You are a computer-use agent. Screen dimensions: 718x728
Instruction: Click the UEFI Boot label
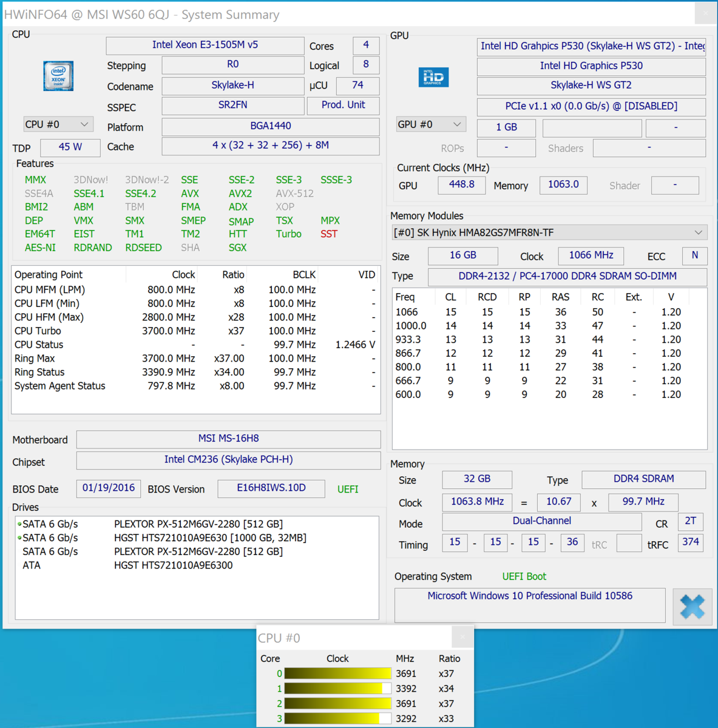[524, 576]
